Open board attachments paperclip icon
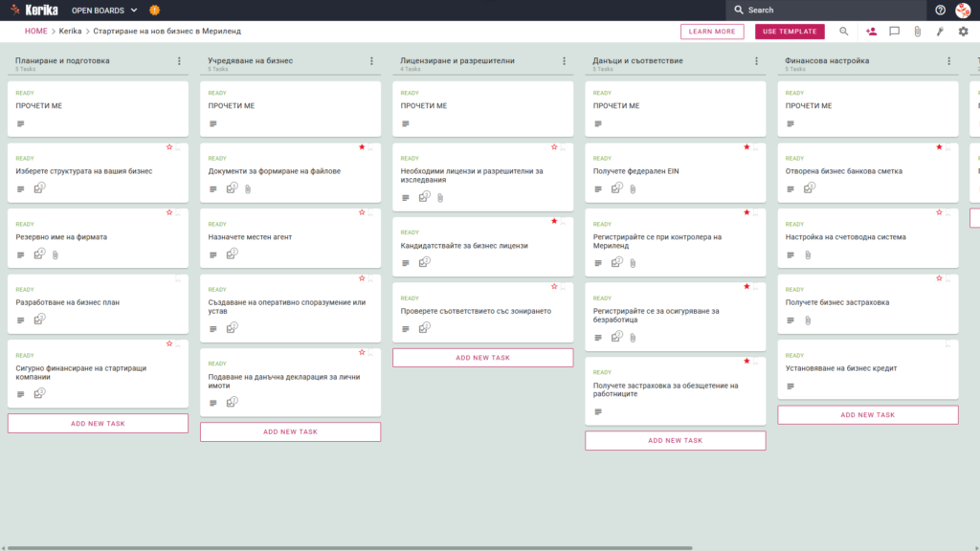This screenshot has width=980, height=551. pyautogui.click(x=918, y=32)
